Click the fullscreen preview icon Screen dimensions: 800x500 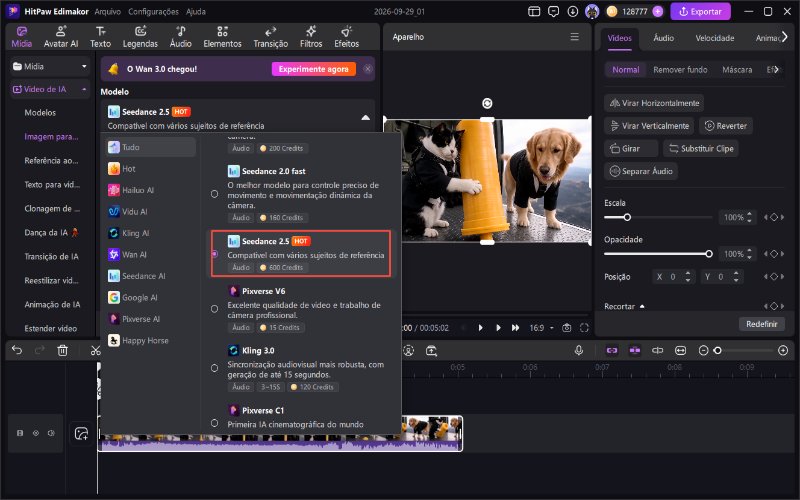[x=584, y=328]
